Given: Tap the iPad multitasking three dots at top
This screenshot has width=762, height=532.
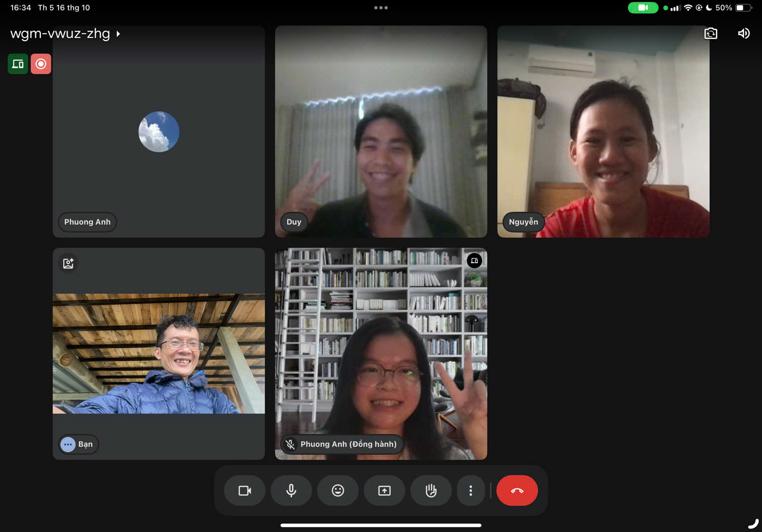Looking at the screenshot, I should click(x=381, y=7).
